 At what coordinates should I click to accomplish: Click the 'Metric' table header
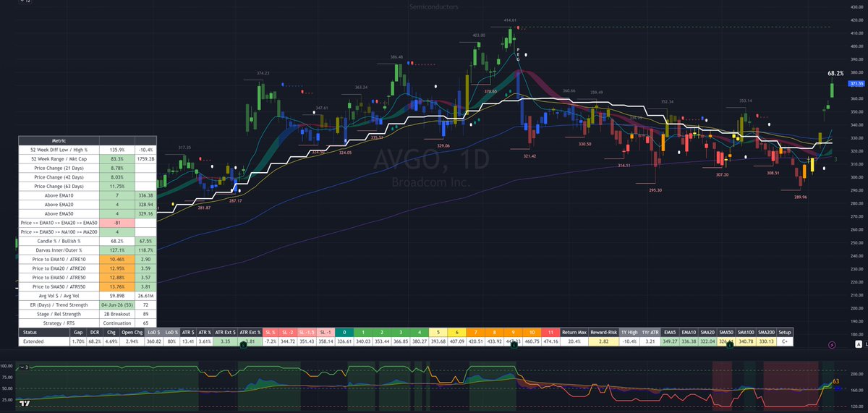pos(59,140)
